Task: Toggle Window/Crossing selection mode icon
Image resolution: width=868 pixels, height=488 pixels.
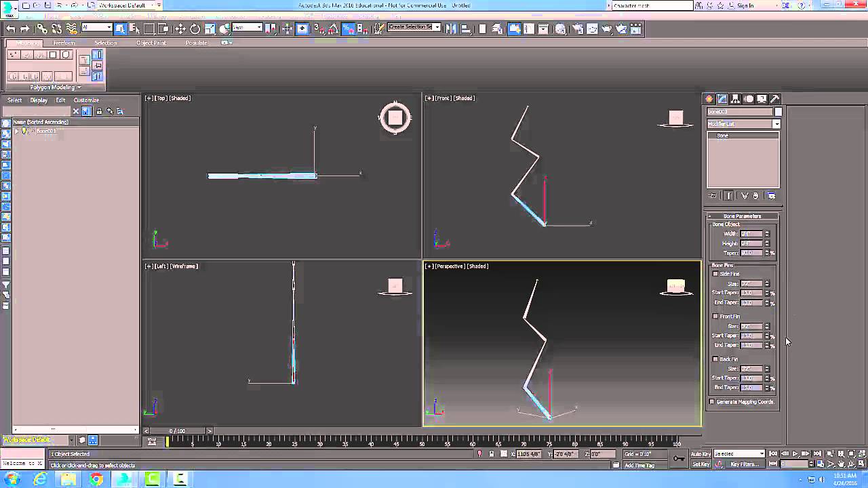Action: (x=163, y=28)
